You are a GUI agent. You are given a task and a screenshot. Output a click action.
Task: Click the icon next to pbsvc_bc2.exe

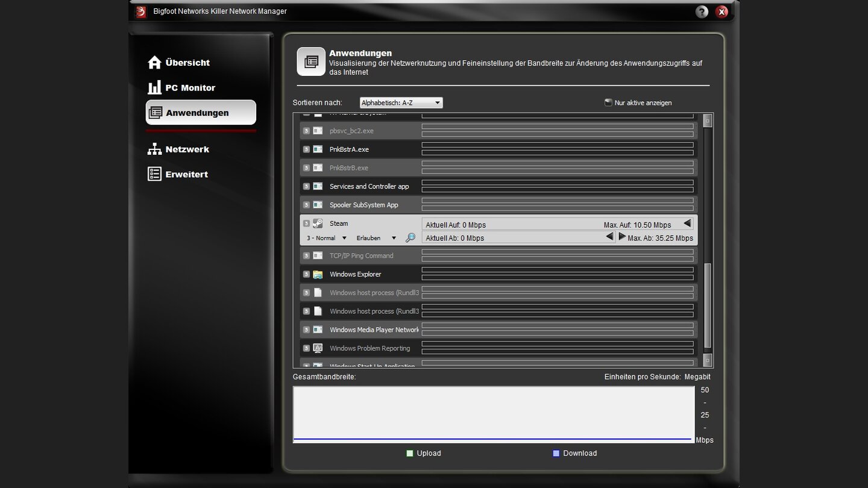tap(318, 131)
